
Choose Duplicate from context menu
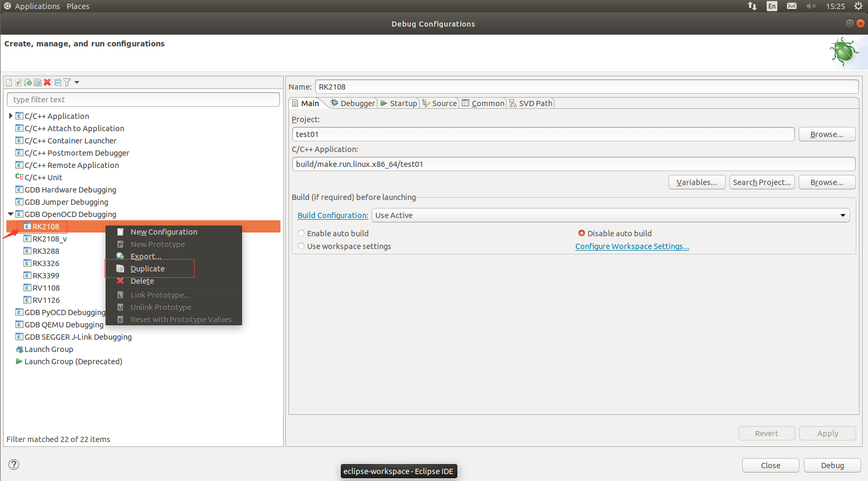coord(148,269)
